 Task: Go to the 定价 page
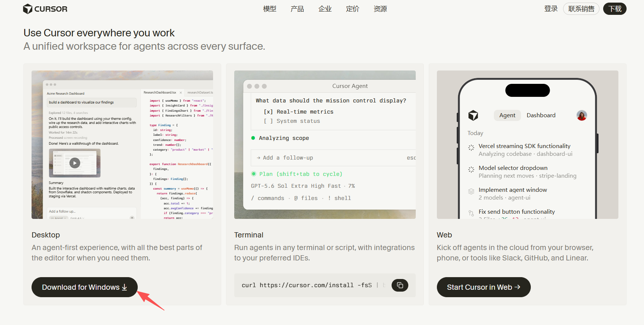(x=353, y=9)
